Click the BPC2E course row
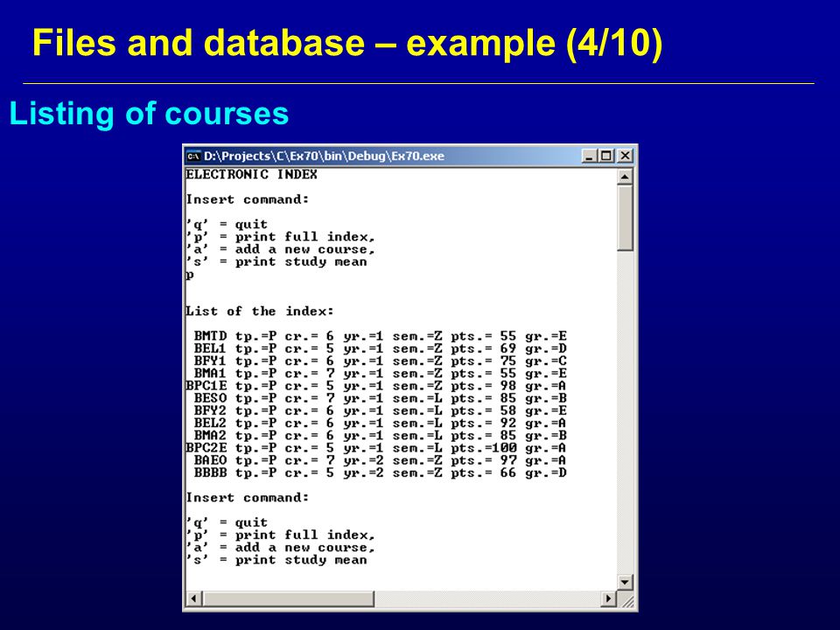The height and width of the screenshot is (630, 840). (x=376, y=448)
